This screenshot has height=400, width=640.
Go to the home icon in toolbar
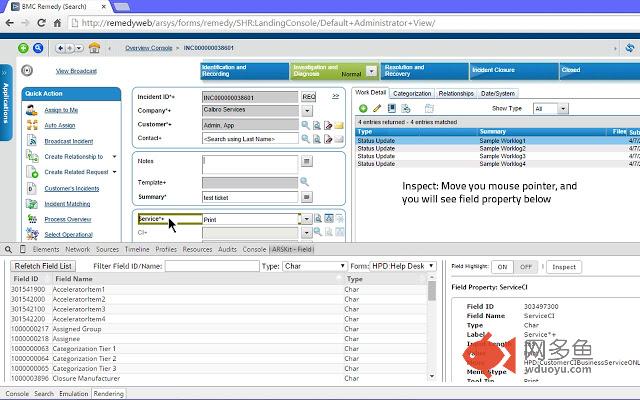94,48
